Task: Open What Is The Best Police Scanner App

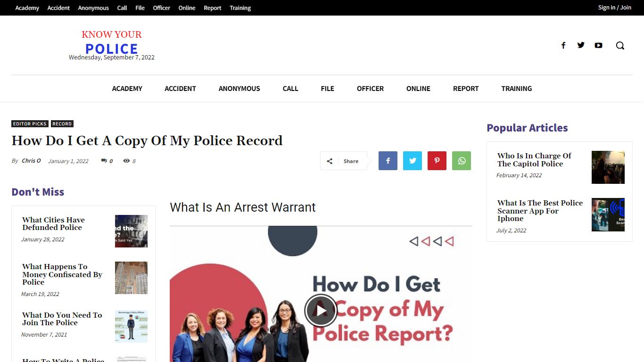Action: coord(540,211)
